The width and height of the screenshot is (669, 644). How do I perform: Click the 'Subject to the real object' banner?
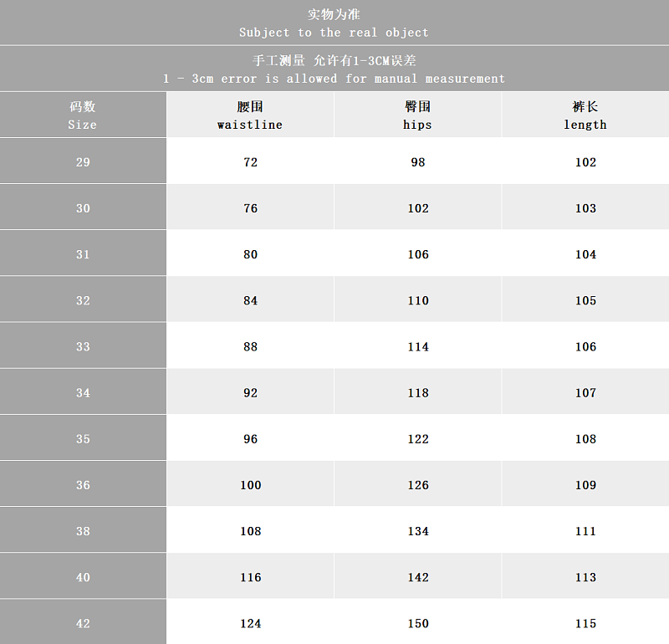pyautogui.click(x=334, y=23)
